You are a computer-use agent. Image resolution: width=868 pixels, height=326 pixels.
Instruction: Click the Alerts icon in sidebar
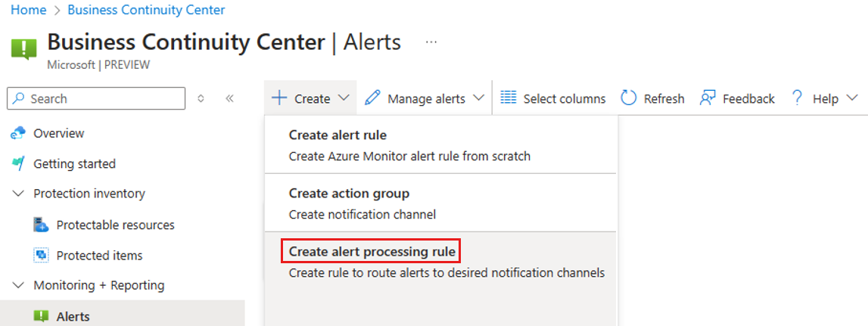(x=41, y=316)
